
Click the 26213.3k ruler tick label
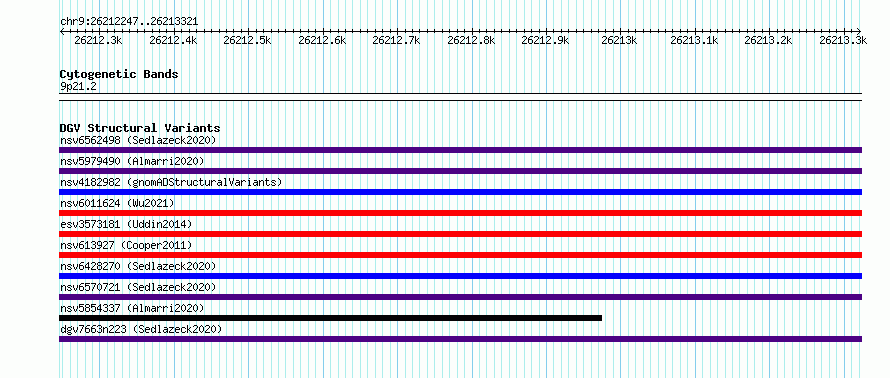coord(843,40)
